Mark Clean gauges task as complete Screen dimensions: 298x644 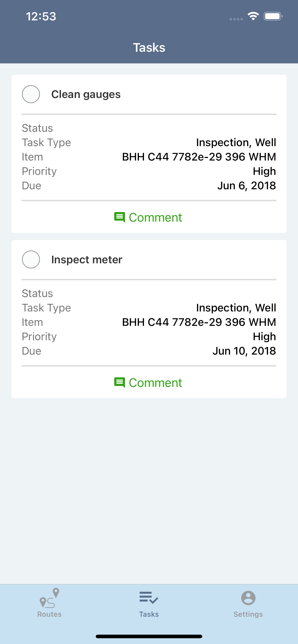[x=31, y=94]
